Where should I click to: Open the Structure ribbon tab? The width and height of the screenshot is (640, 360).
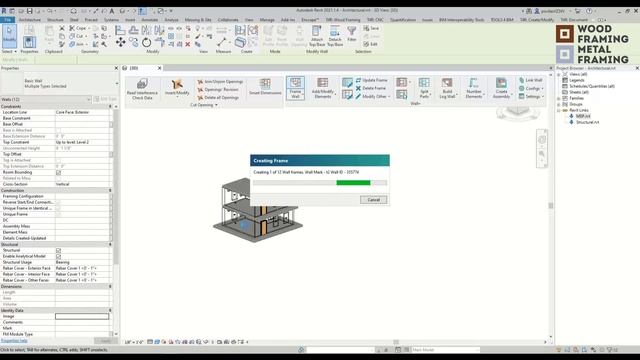(55, 20)
